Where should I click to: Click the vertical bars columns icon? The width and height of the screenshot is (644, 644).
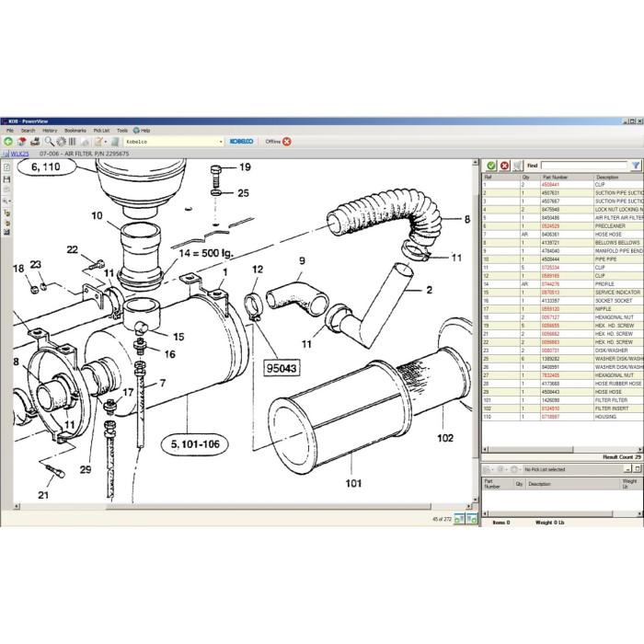coord(73,142)
